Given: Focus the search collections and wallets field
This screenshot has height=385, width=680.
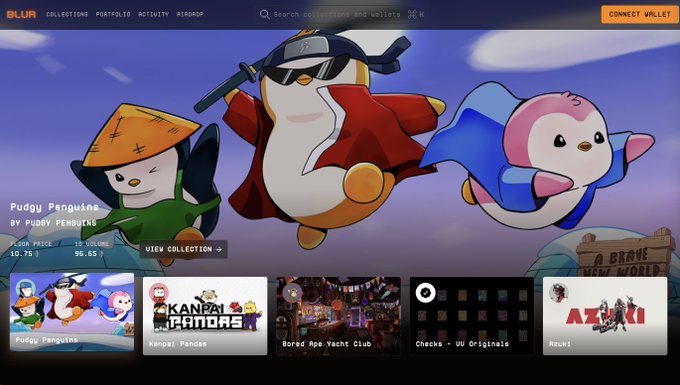Looking at the screenshot, I should 342,14.
